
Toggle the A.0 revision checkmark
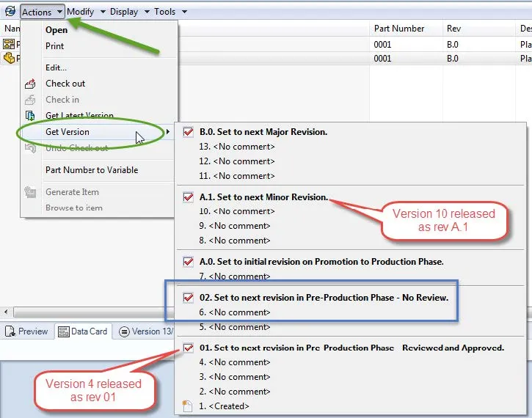coord(188,261)
